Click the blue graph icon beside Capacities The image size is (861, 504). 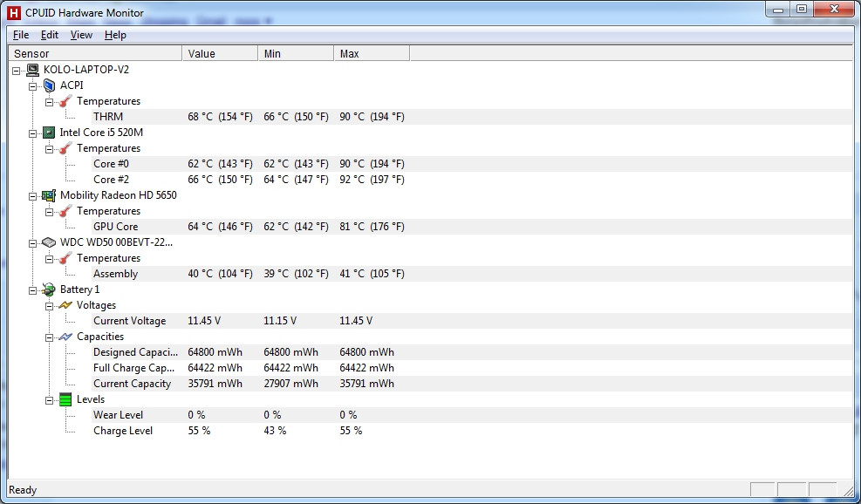tap(65, 337)
